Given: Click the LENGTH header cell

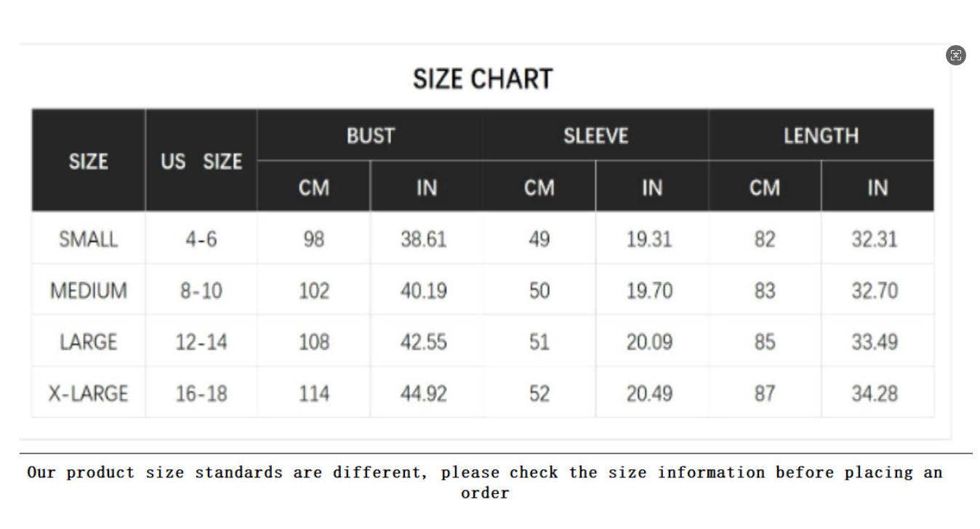Looking at the screenshot, I should click(821, 136).
